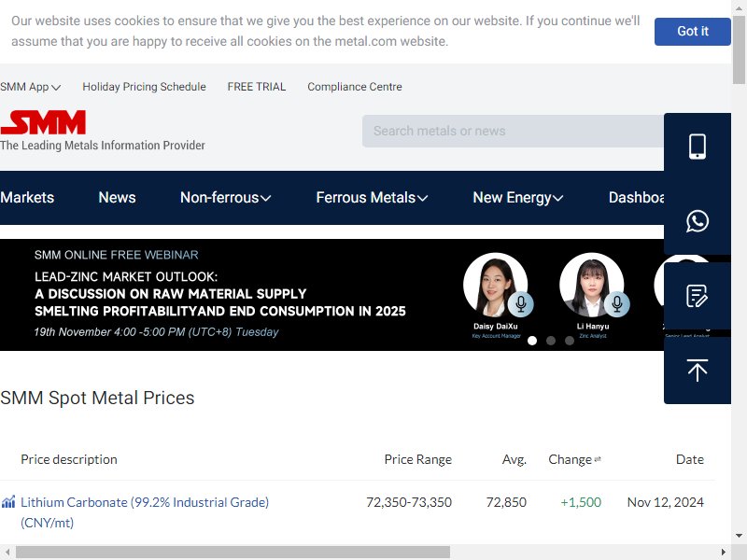The height and width of the screenshot is (560, 747).
Task: Click the Price description column header
Action: [69, 459]
